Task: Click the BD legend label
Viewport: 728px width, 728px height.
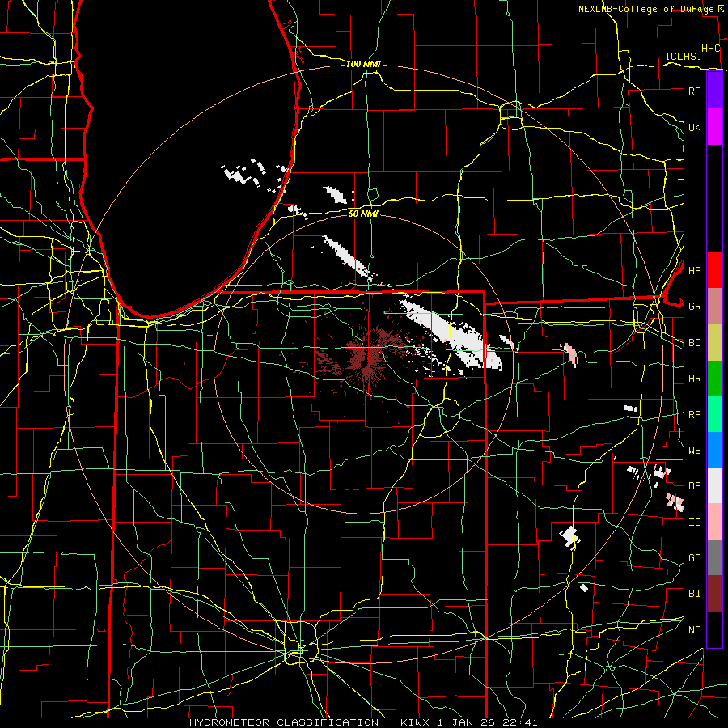Action: tap(695, 343)
